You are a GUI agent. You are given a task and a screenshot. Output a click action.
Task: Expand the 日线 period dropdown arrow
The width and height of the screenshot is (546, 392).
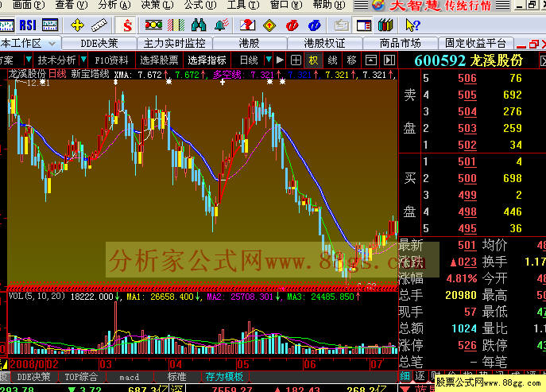click(x=269, y=60)
